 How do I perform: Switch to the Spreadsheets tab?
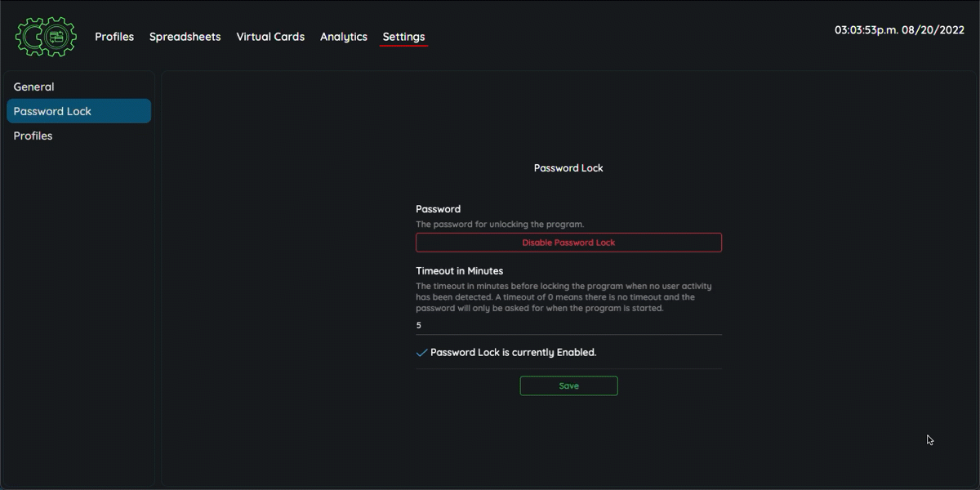(x=185, y=37)
